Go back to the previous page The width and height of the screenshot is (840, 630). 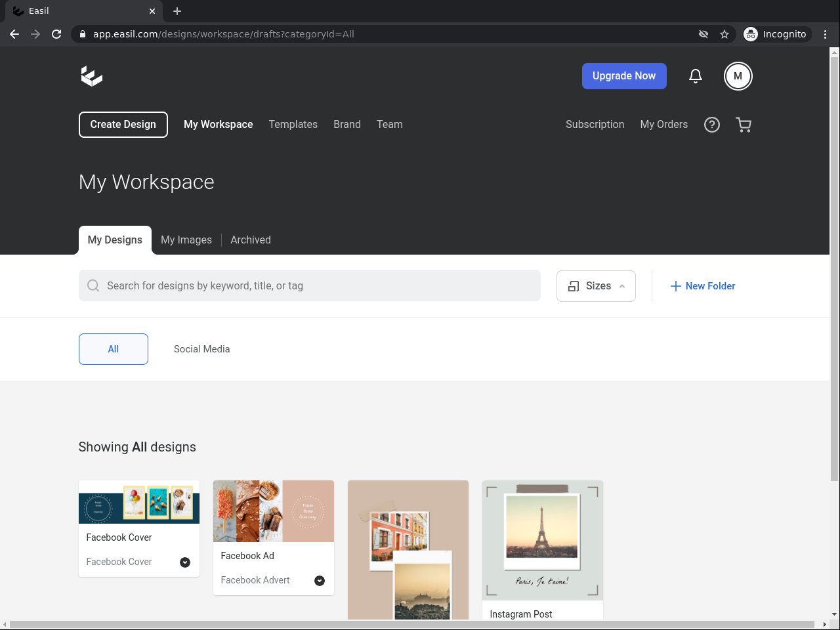click(14, 34)
